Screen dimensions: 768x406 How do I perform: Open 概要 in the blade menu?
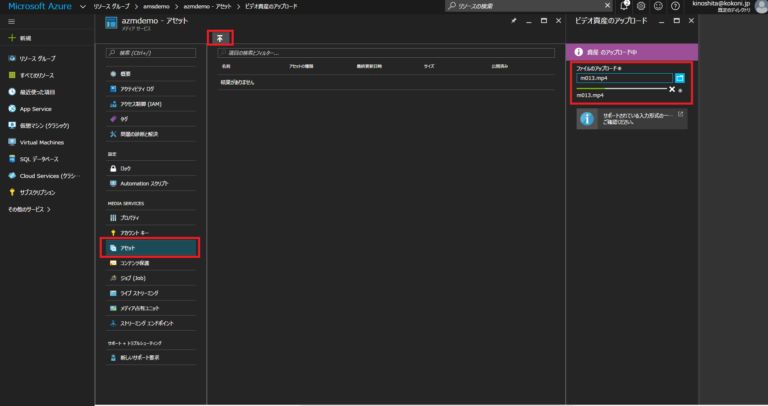point(151,73)
